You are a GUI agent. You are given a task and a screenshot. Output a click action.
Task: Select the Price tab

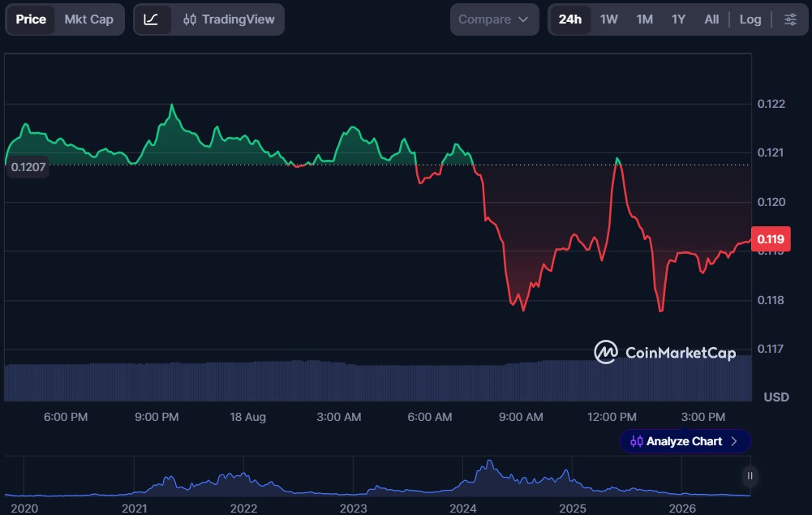(31, 19)
